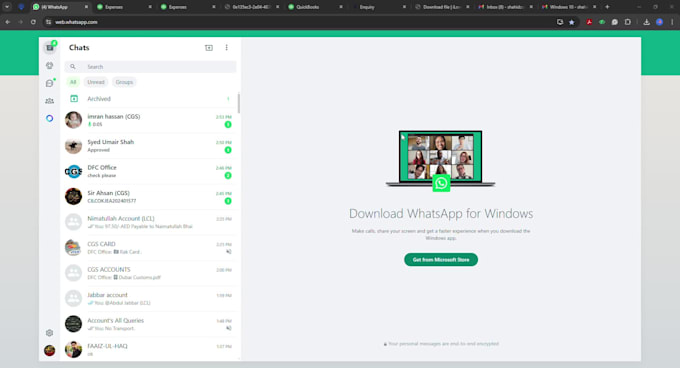The width and height of the screenshot is (680, 368).
Task: Click DFC Office CGS logo avatar
Action: (x=73, y=171)
